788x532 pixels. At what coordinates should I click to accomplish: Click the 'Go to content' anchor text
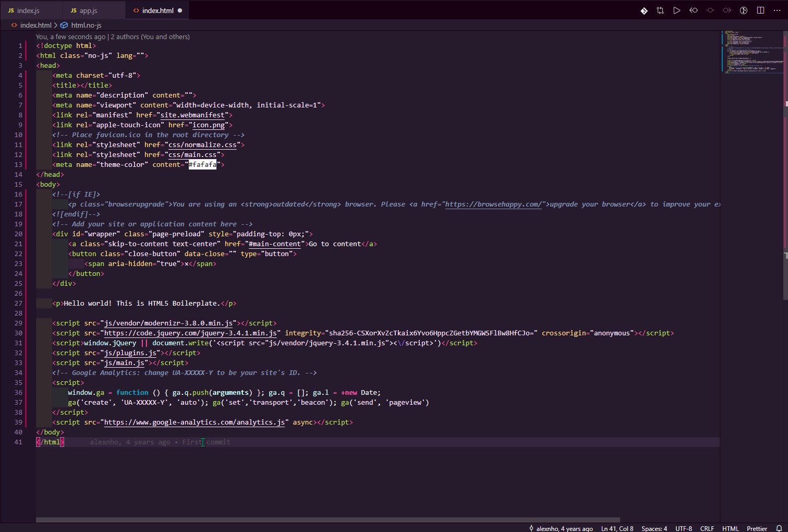(x=335, y=244)
